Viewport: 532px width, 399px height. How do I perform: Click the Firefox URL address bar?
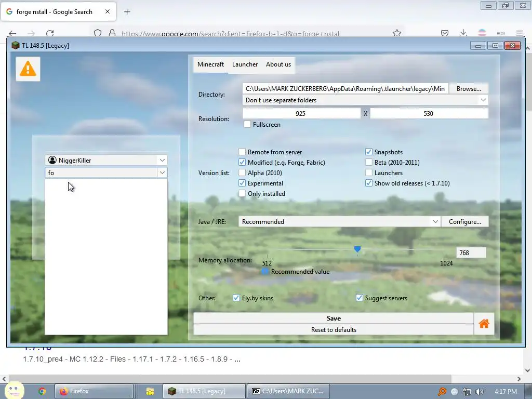click(248, 33)
